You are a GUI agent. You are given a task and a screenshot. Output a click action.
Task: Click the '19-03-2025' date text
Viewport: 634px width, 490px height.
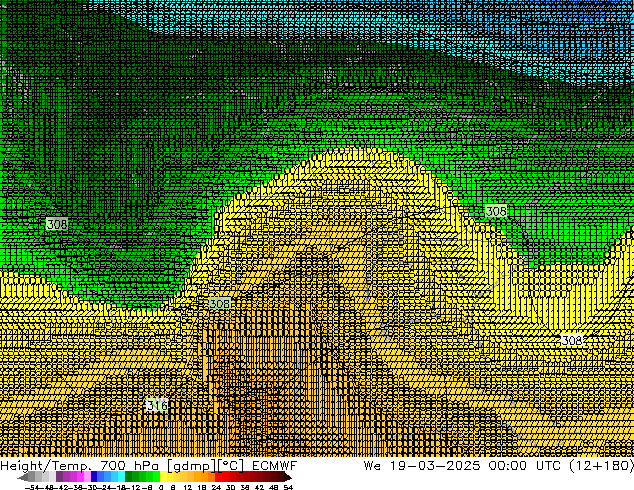point(435,466)
